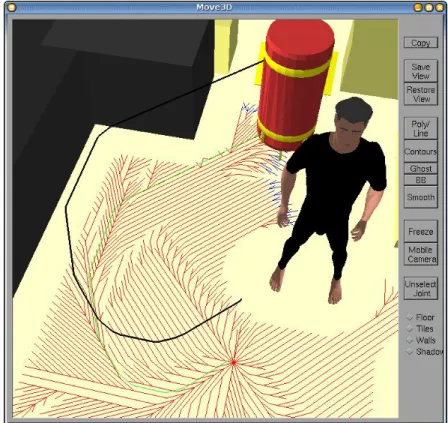Image resolution: width=448 pixels, height=423 pixels.
Task: Click the Freeze button
Action: pyautogui.click(x=421, y=231)
